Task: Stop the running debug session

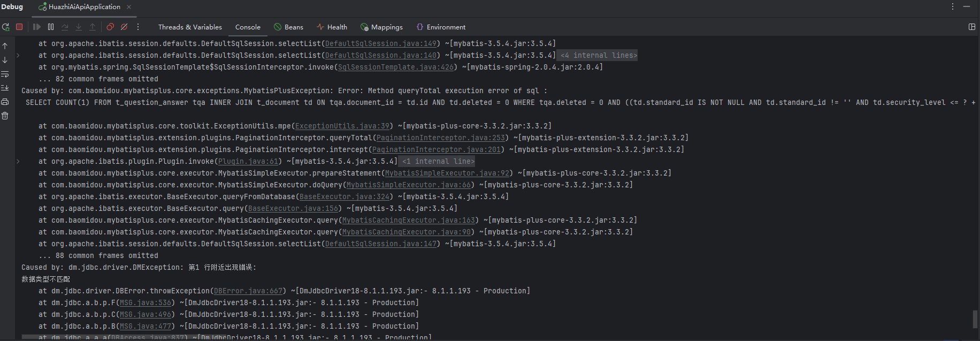Action: [19, 27]
